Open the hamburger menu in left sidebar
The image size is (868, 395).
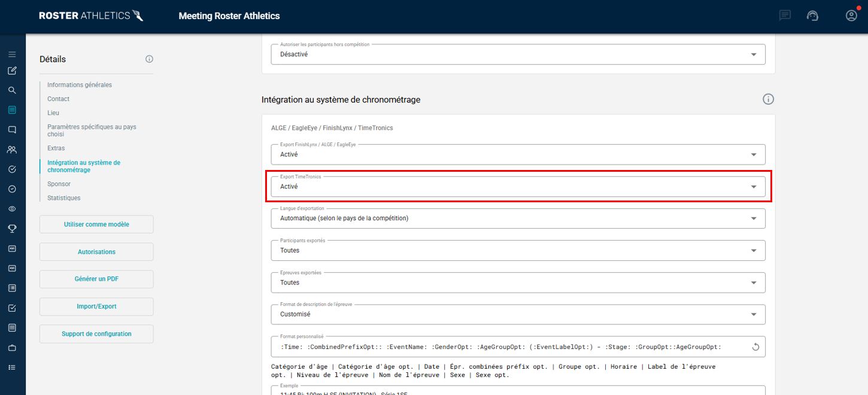tap(12, 54)
